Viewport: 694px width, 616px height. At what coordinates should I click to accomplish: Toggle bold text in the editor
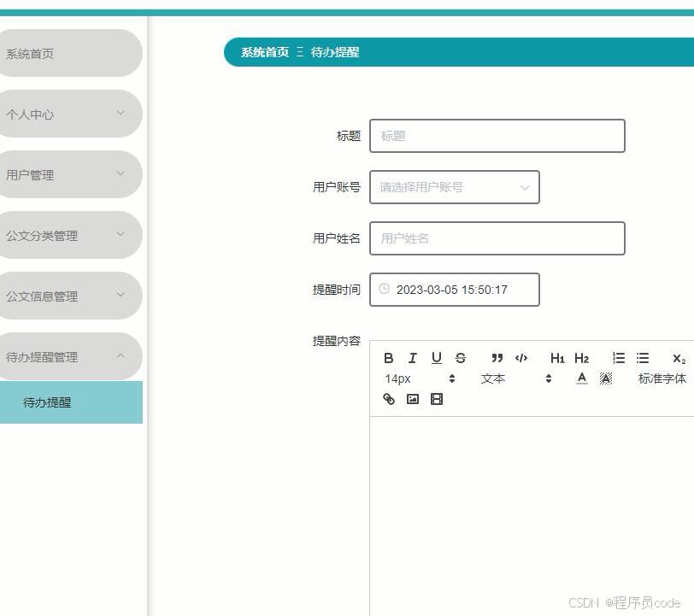389,358
